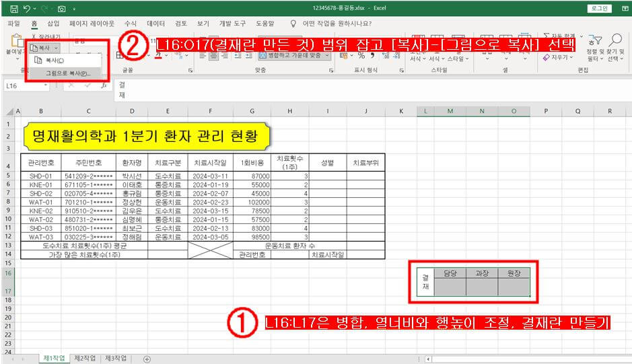
Task: Click the font color 가 icon
Action: (x=158, y=55)
